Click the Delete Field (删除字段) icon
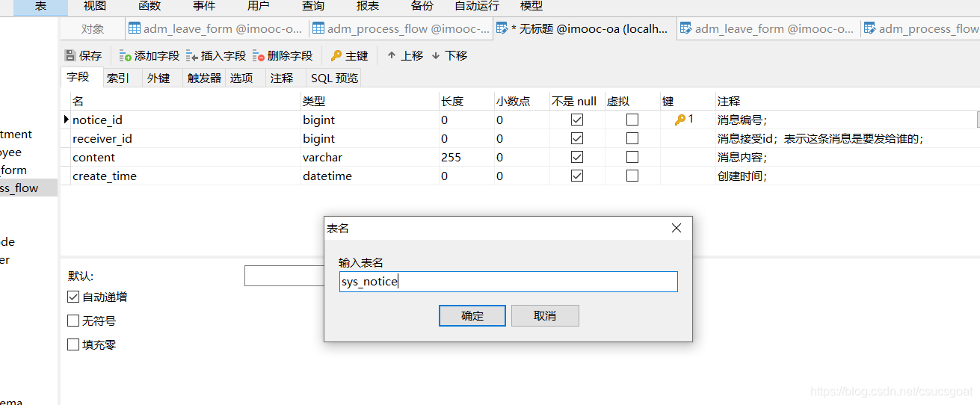The width and height of the screenshot is (980, 405). point(259,55)
